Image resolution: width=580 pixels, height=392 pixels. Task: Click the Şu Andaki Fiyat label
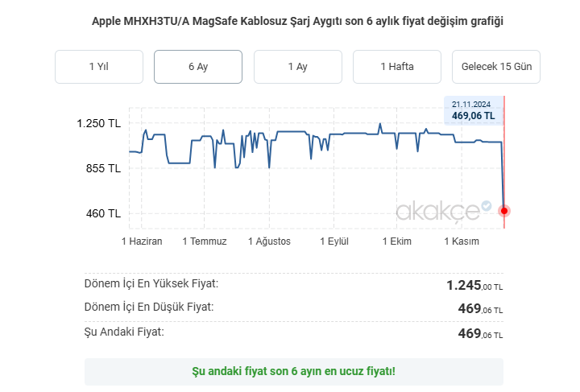tap(124, 332)
